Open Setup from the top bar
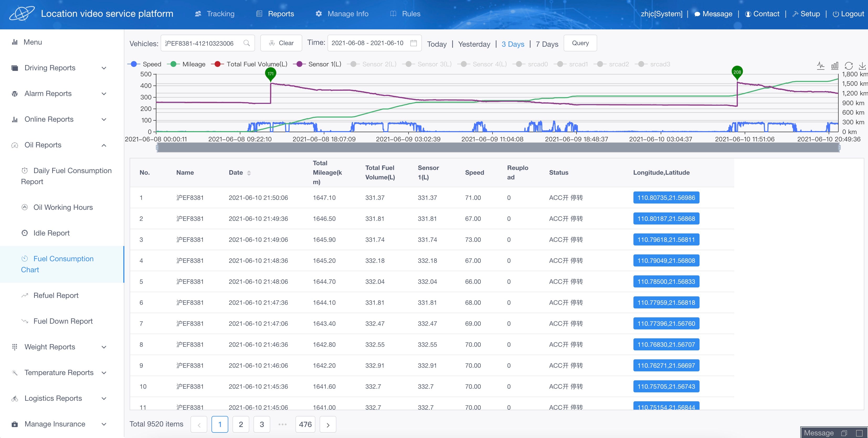This screenshot has width=868, height=438. [x=806, y=14]
